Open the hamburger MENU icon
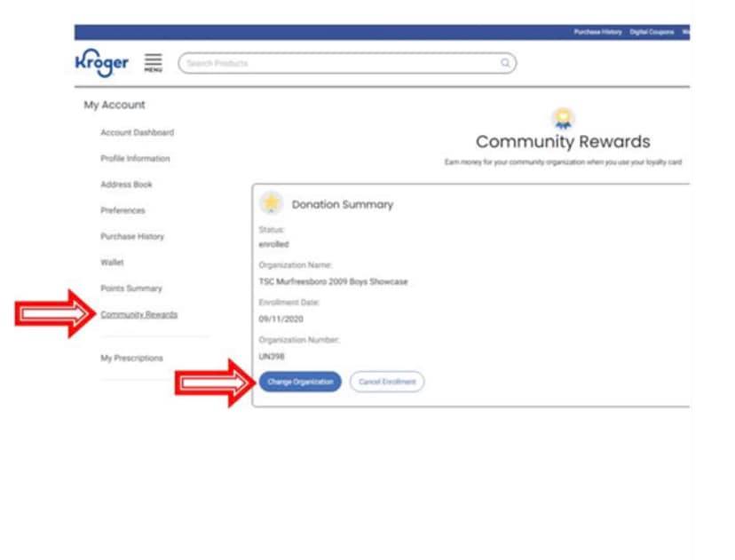Image resolution: width=735 pixels, height=560 pixels. 153,63
